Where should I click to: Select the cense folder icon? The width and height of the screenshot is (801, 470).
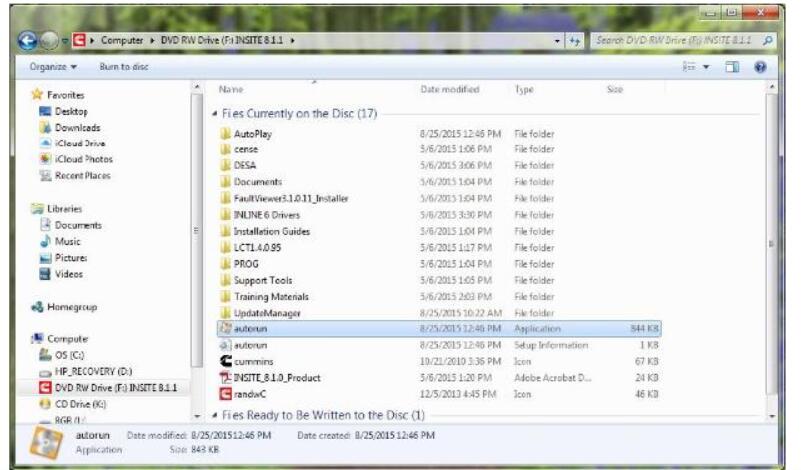click(x=225, y=149)
